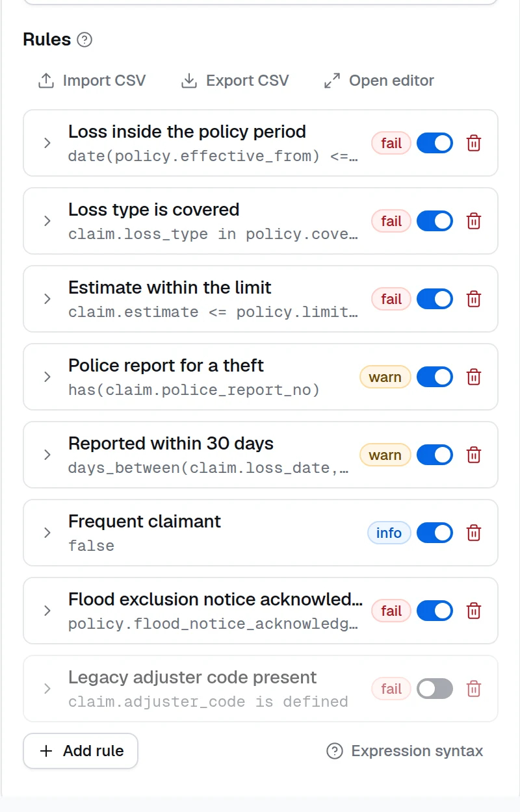Expand the Loss inside the policy period rule
Image resolution: width=520 pixels, height=812 pixels.
pos(47,143)
